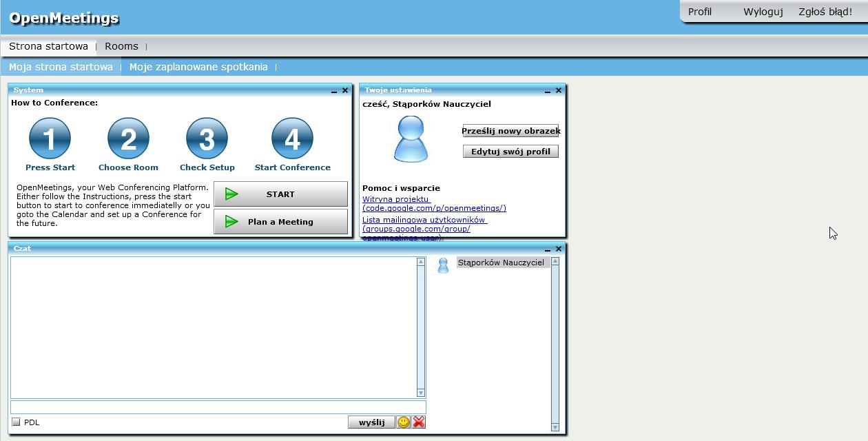Open Profil in the top bar
This screenshot has height=441, width=868.
tap(700, 12)
